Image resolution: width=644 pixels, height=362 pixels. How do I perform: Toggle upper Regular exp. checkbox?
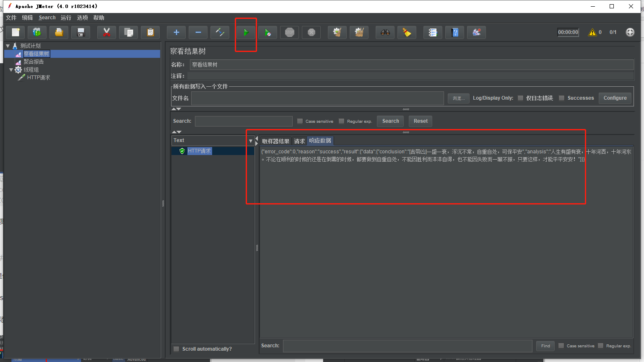(x=341, y=121)
